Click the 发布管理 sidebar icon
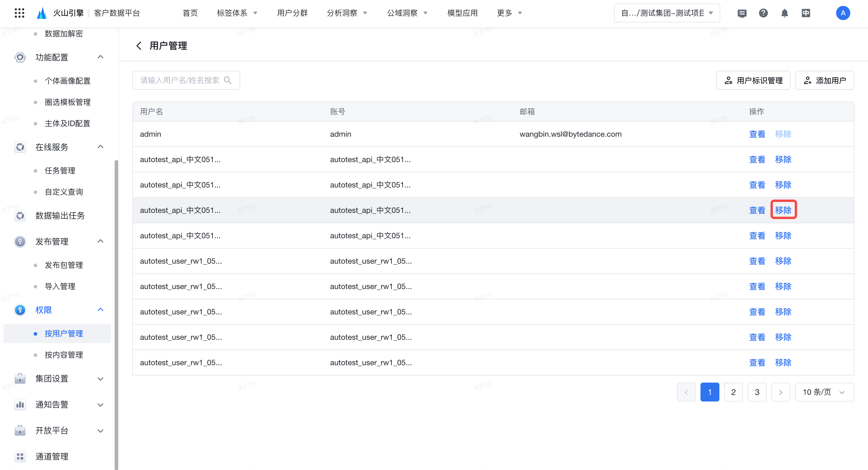868x470 pixels. [20, 241]
